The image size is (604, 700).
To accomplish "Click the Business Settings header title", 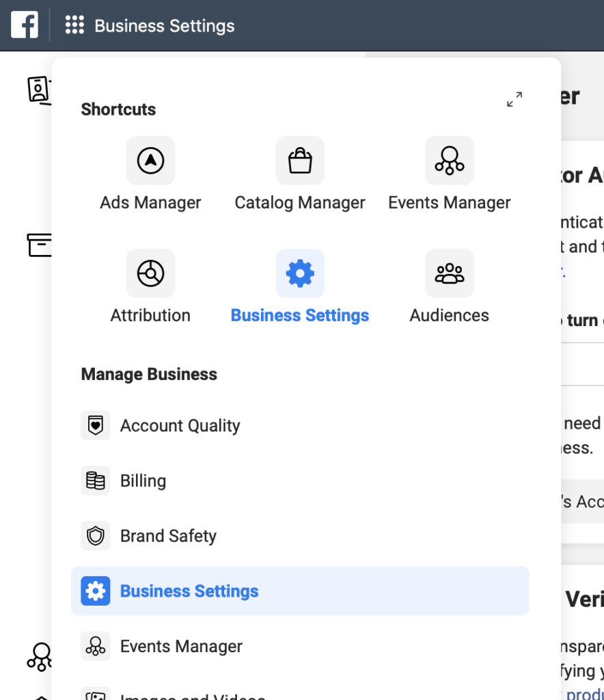I will 164,26.
